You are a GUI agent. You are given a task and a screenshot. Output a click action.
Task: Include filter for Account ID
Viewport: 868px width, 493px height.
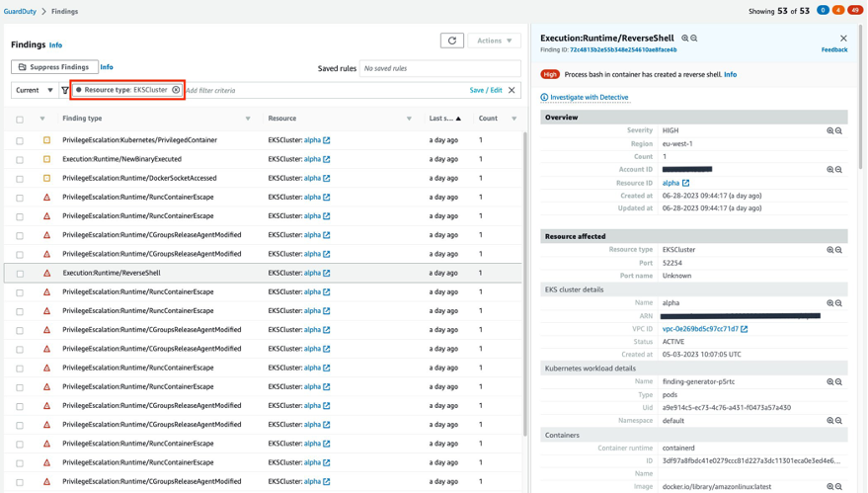tap(829, 170)
